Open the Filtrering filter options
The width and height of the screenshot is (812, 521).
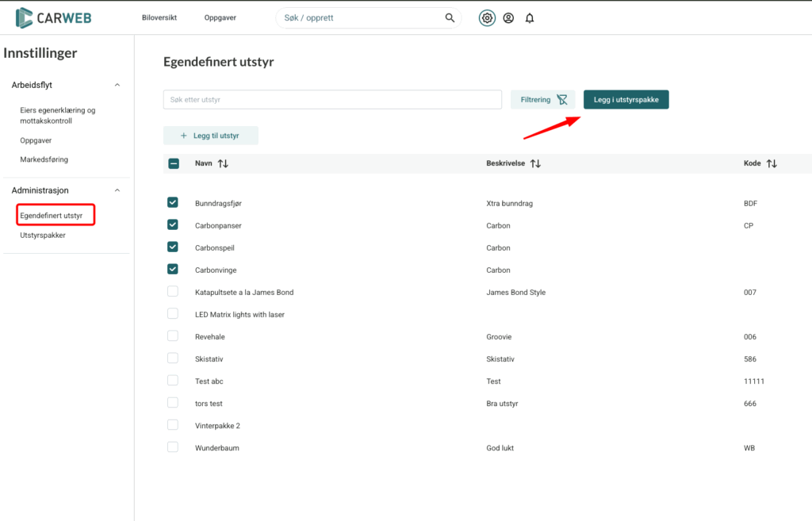(x=543, y=100)
